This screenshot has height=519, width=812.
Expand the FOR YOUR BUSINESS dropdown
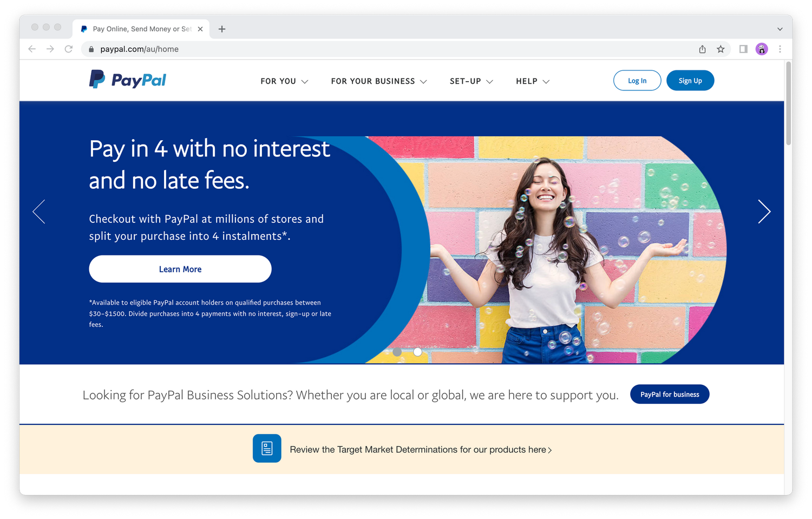379,81
